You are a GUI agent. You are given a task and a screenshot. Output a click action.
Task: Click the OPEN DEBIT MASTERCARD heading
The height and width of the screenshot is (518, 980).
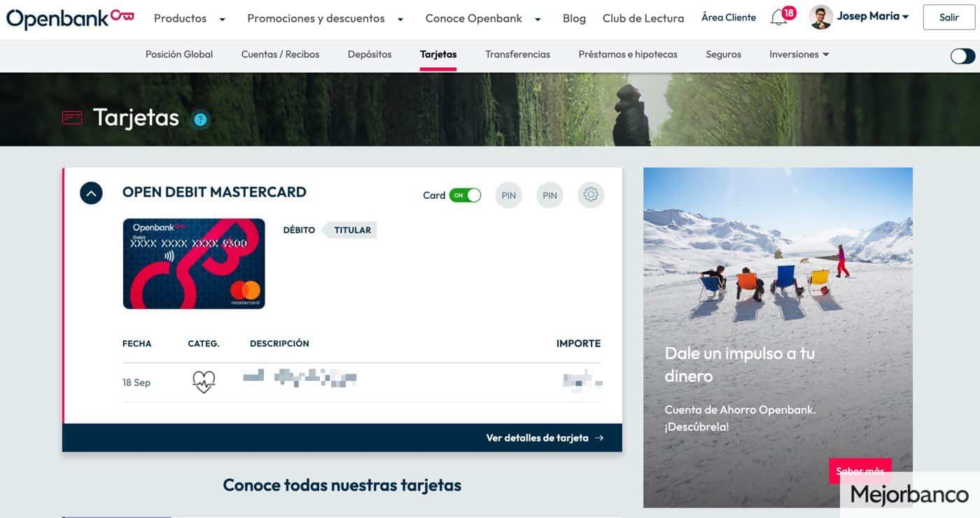click(x=214, y=192)
